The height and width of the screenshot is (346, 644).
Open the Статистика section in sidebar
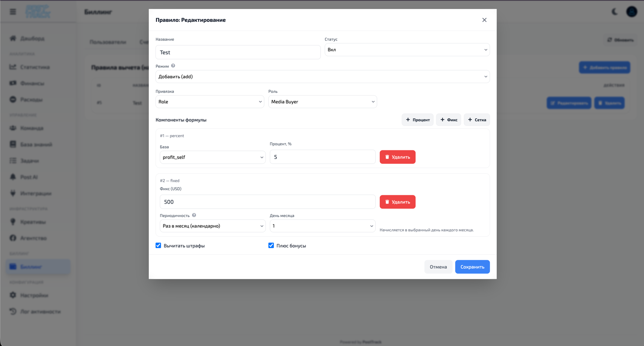35,67
